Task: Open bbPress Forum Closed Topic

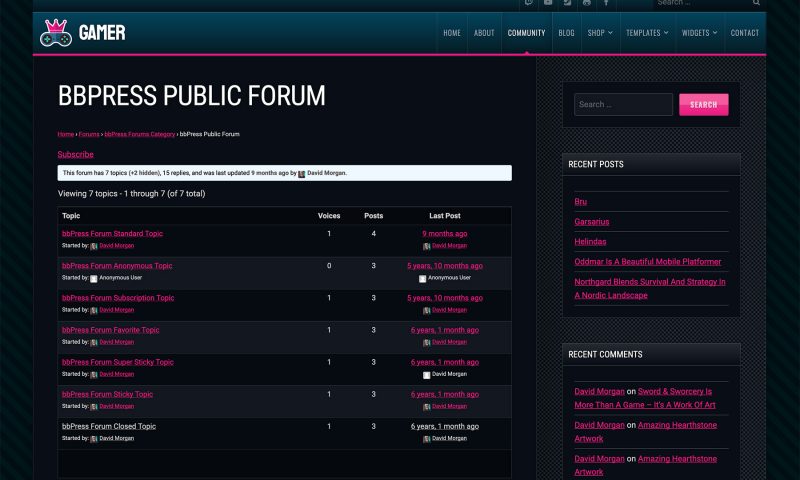Action: 109,426
